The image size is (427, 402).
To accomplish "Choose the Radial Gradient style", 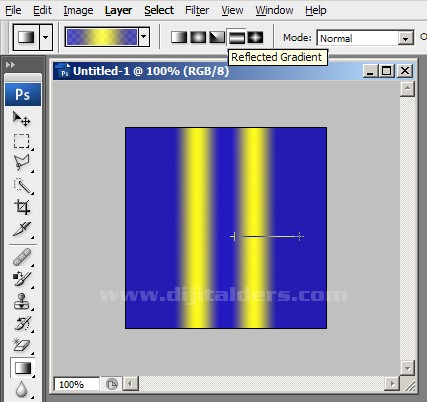I will tap(198, 37).
